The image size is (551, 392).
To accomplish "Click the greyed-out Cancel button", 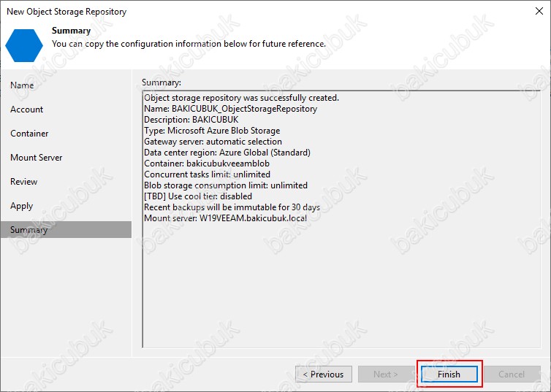I will click(512, 374).
